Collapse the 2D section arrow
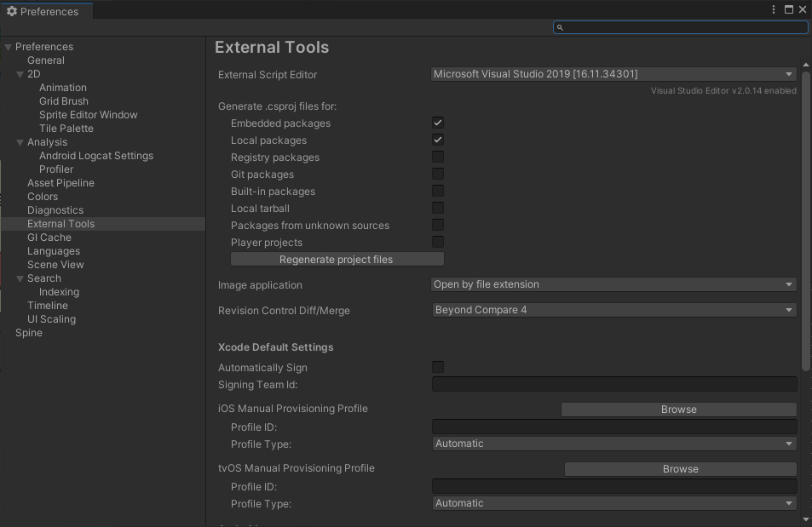 point(20,75)
